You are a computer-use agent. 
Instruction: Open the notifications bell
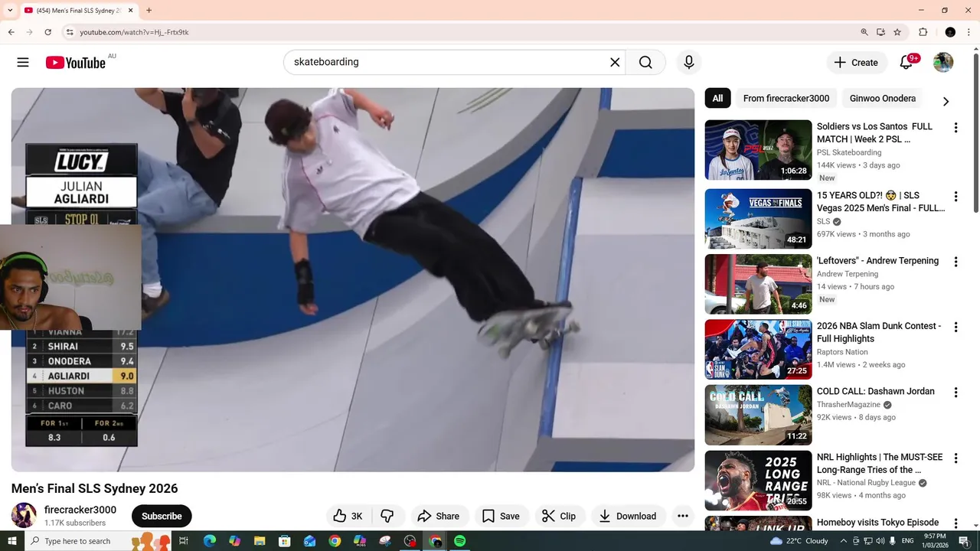pos(906,63)
